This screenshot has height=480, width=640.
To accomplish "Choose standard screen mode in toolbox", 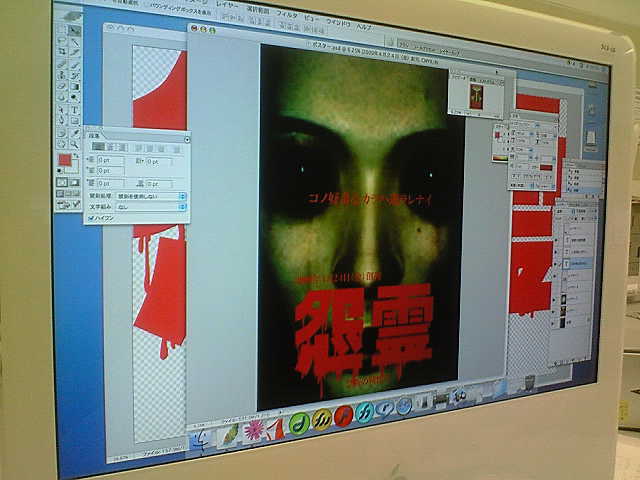I will click(60, 193).
